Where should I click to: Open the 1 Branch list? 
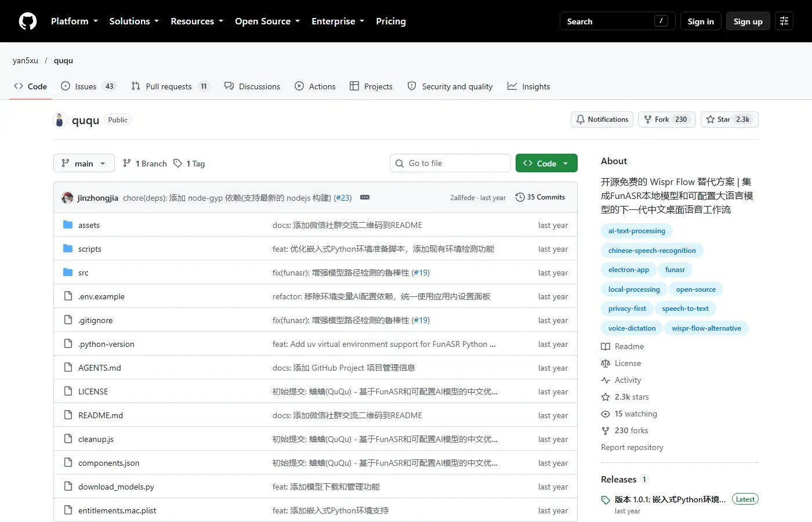(145, 164)
